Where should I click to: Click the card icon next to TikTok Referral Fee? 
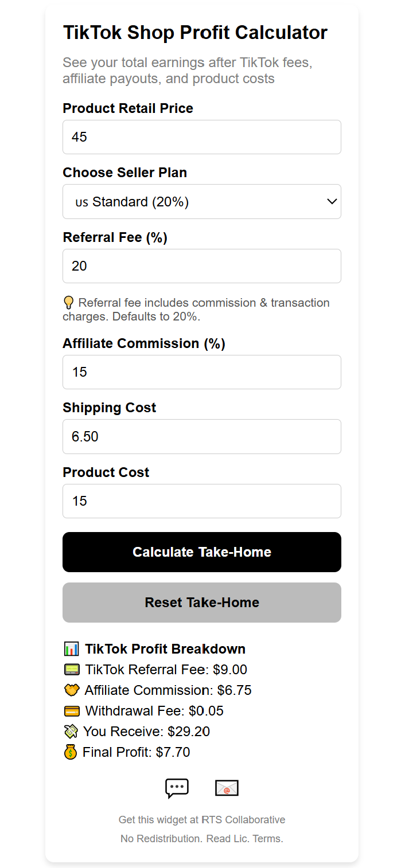tap(71, 669)
